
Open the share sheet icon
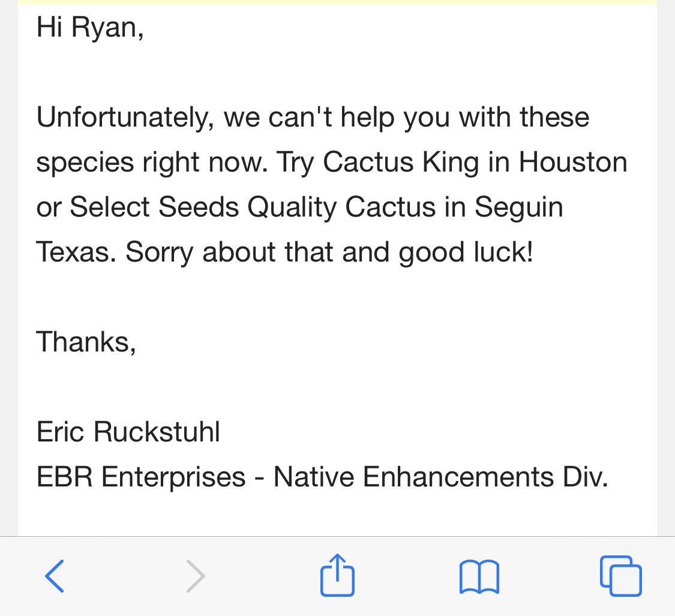click(337, 575)
